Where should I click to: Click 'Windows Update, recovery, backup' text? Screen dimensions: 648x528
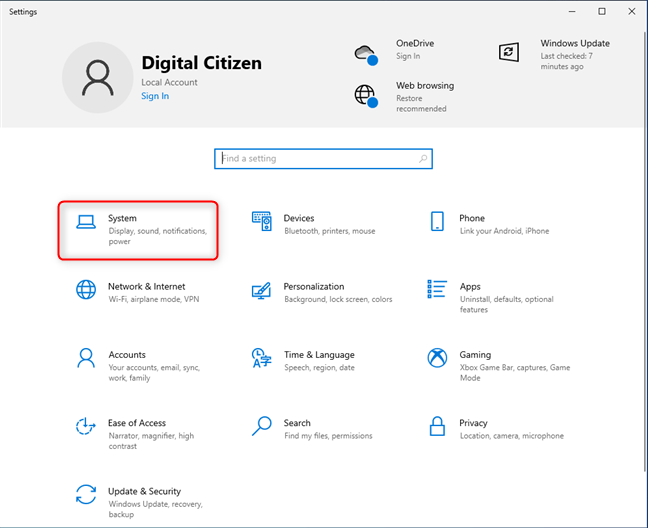(155, 509)
